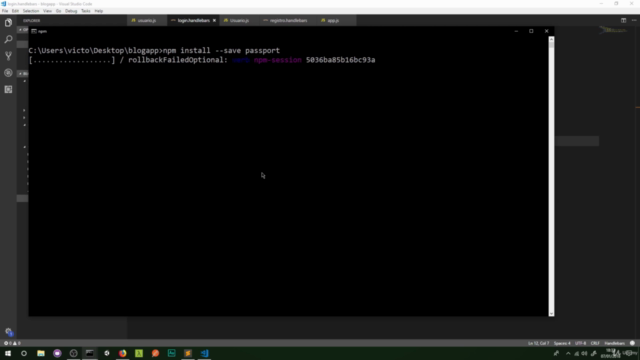Click the volume icon in system tray
640x360 pixels.
pos(584,353)
